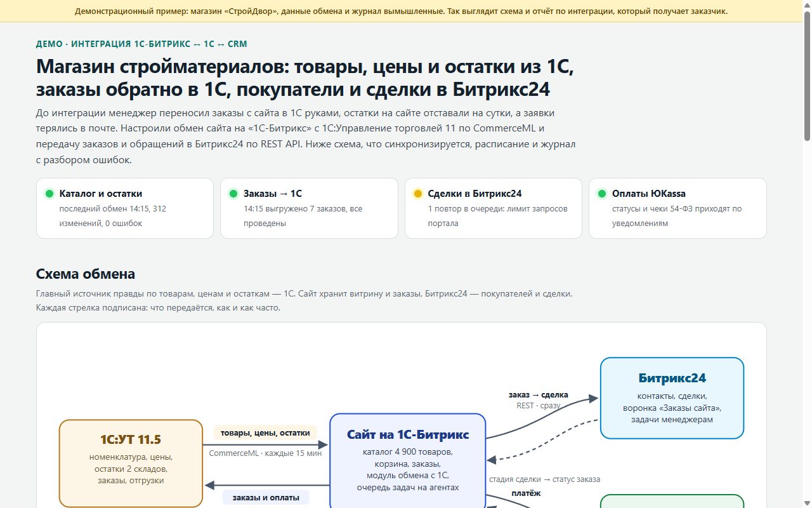Click the «стадия сделки → статус заказа» caption
The height and width of the screenshot is (508, 812).
click(x=544, y=479)
